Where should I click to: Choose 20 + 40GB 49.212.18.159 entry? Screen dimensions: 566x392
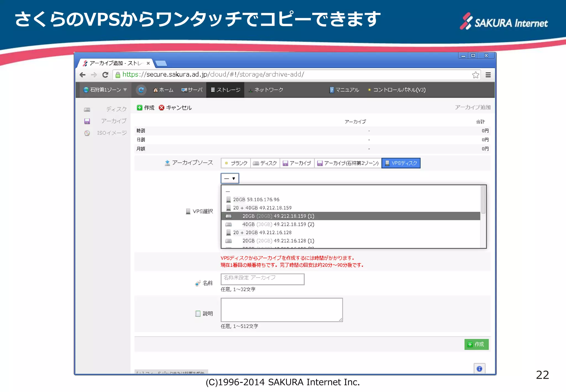(x=351, y=208)
